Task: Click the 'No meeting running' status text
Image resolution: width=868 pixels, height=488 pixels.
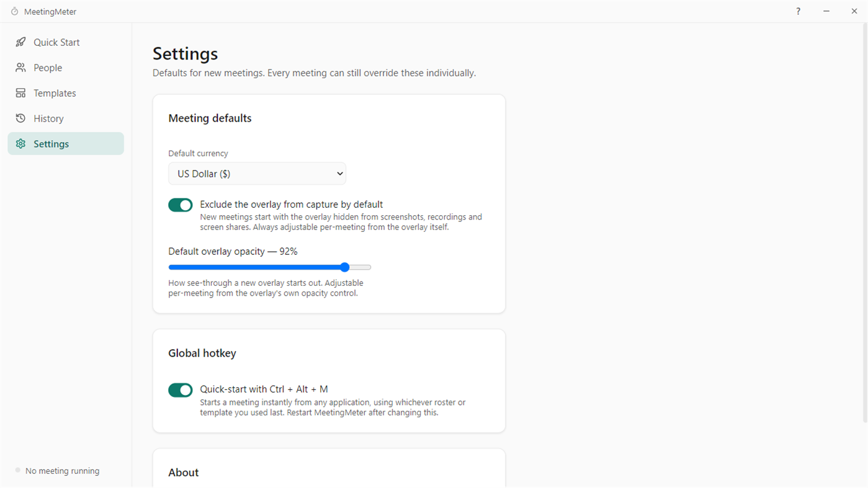Action: [62, 471]
